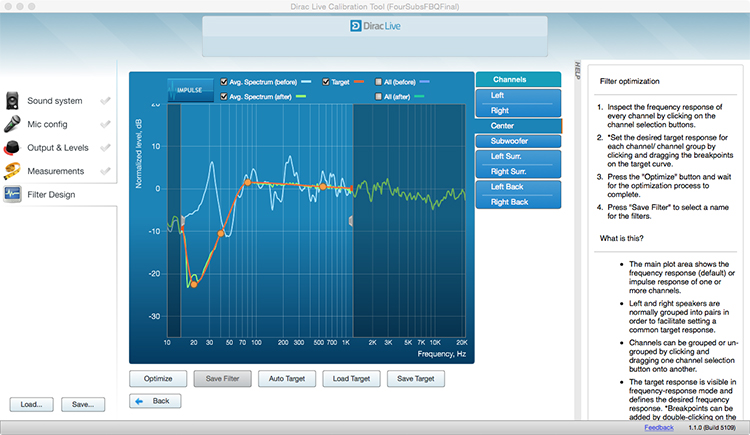The height and width of the screenshot is (435, 750).
Task: Click the back arrow icon
Action: click(x=139, y=401)
